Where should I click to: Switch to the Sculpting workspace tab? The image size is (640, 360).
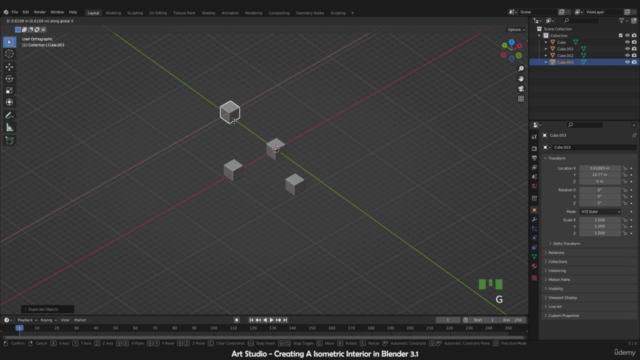135,13
